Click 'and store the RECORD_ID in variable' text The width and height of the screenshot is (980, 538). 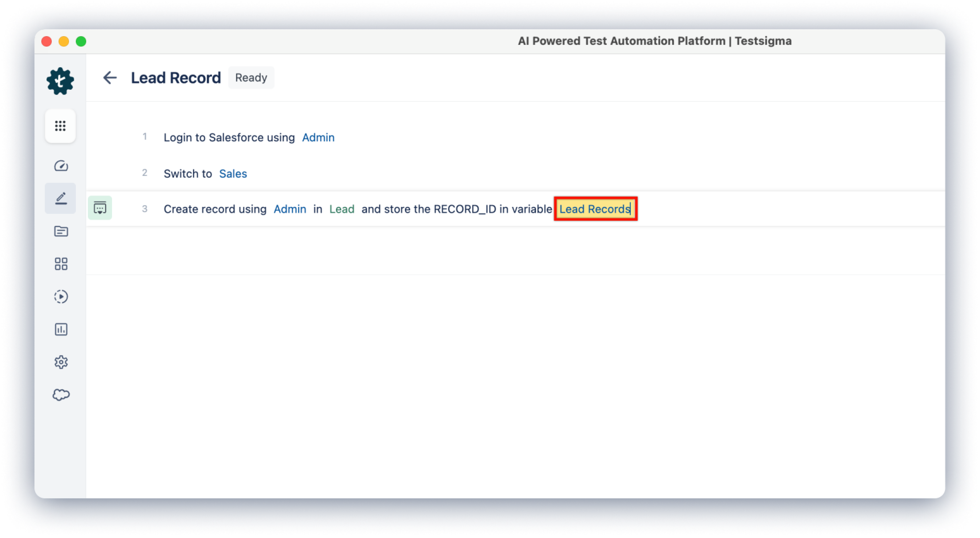click(456, 209)
